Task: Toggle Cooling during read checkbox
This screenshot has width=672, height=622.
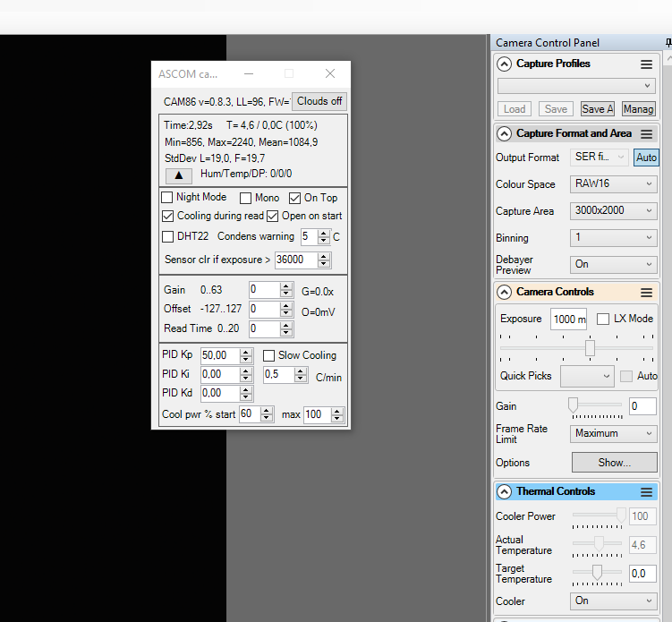Action: (x=168, y=216)
